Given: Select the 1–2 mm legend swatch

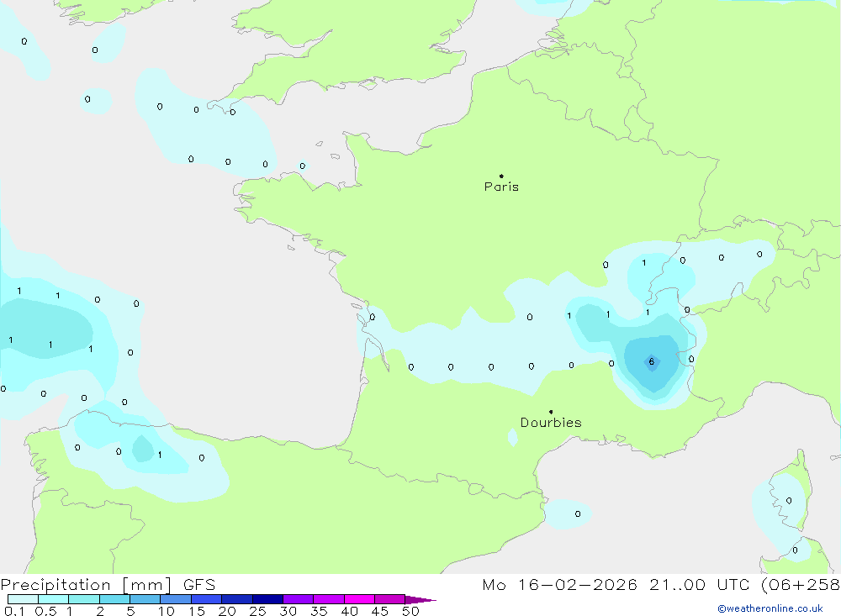Looking at the screenshot, I should [x=83, y=599].
